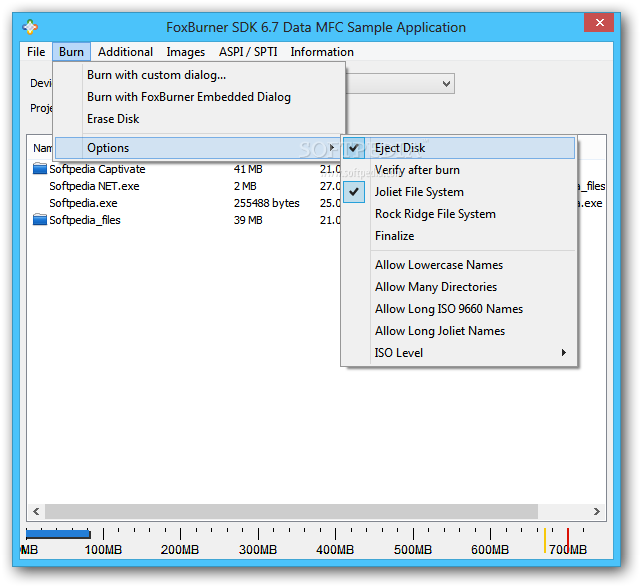Click the 39 MB size cell
Image resolution: width=641 pixels, height=587 pixels.
point(248,220)
